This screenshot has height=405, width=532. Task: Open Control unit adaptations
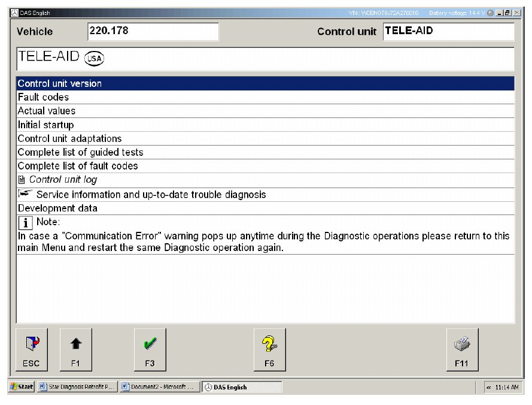[x=69, y=138]
